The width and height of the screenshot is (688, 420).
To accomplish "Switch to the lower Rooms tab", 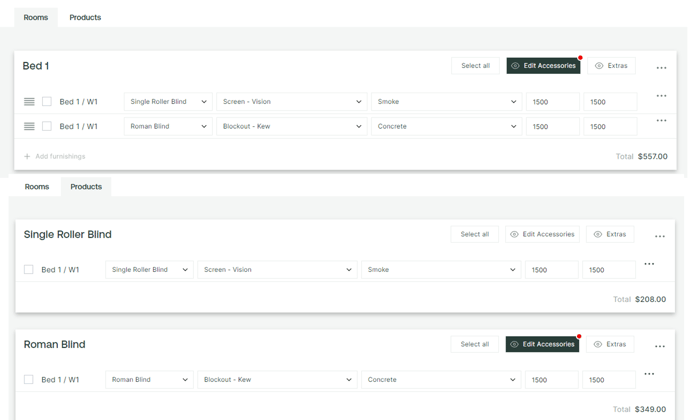I will coord(37,187).
